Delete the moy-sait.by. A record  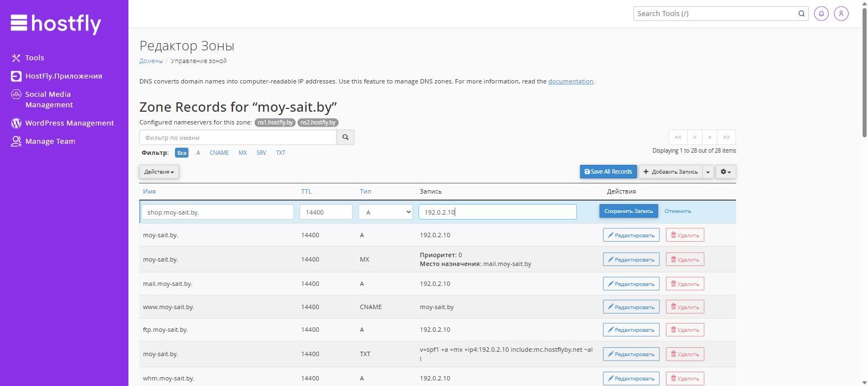pos(685,235)
